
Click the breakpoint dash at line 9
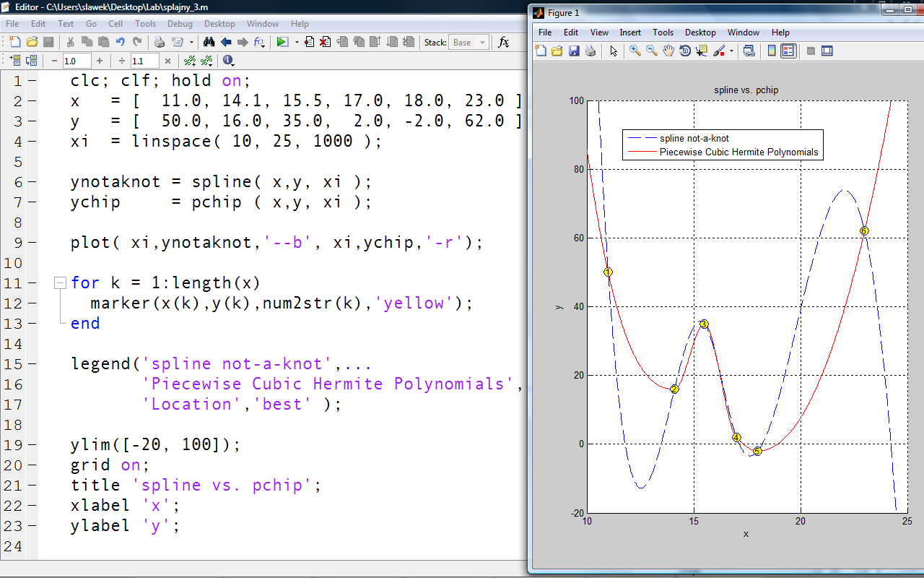pyautogui.click(x=32, y=243)
